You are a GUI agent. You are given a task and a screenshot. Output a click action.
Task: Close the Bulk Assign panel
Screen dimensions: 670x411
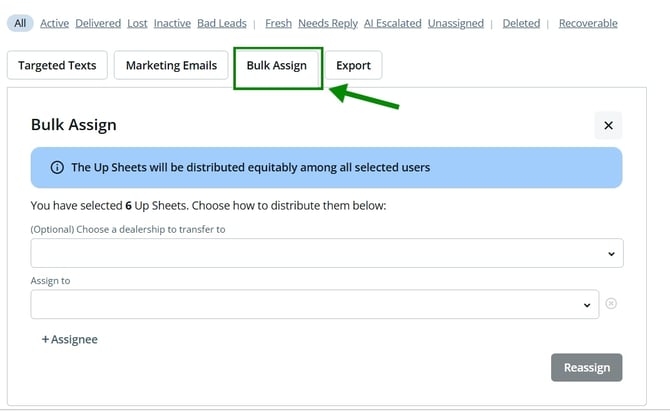608,125
